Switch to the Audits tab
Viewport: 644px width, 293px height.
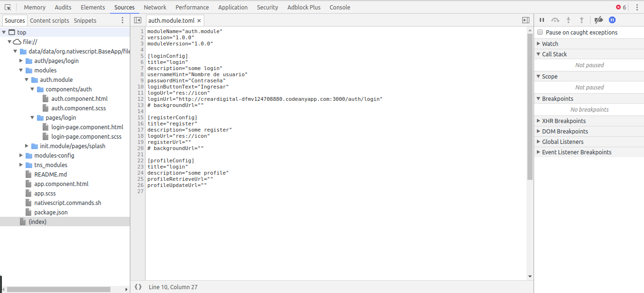pos(63,7)
